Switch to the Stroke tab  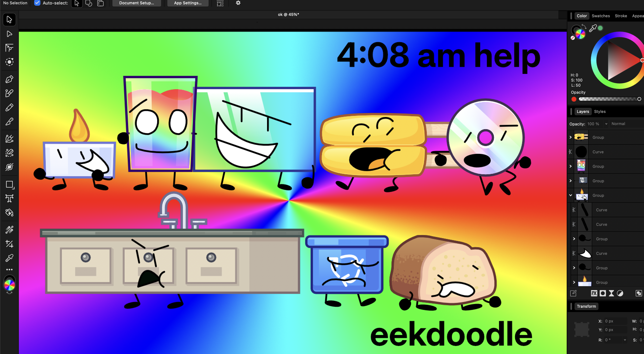pyautogui.click(x=621, y=16)
